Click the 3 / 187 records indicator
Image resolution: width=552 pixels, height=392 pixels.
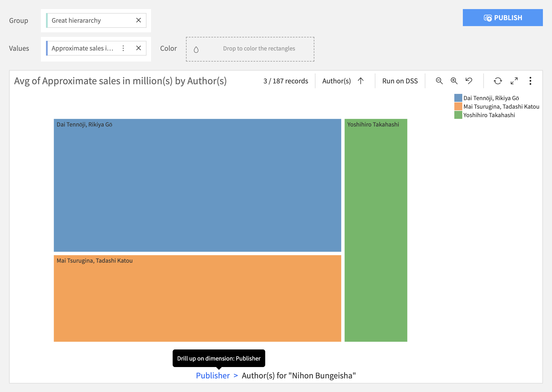[x=286, y=81]
